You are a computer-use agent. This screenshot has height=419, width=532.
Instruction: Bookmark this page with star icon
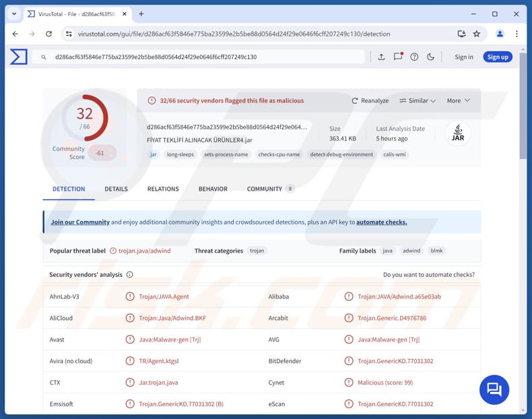pyautogui.click(x=477, y=34)
